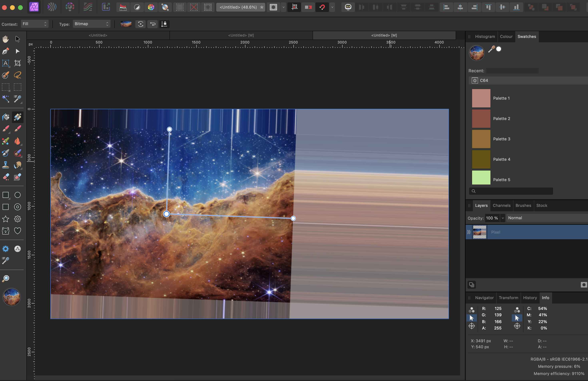
Task: Select the Gradient tool
Action: [x=18, y=117]
